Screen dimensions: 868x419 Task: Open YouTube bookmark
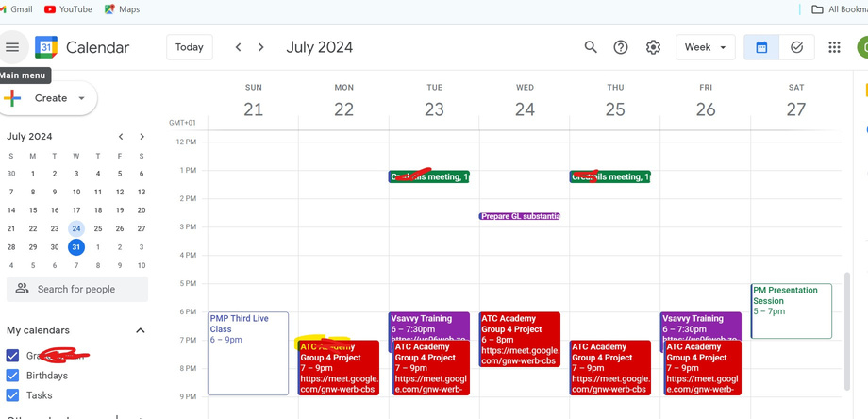pyautogui.click(x=68, y=9)
